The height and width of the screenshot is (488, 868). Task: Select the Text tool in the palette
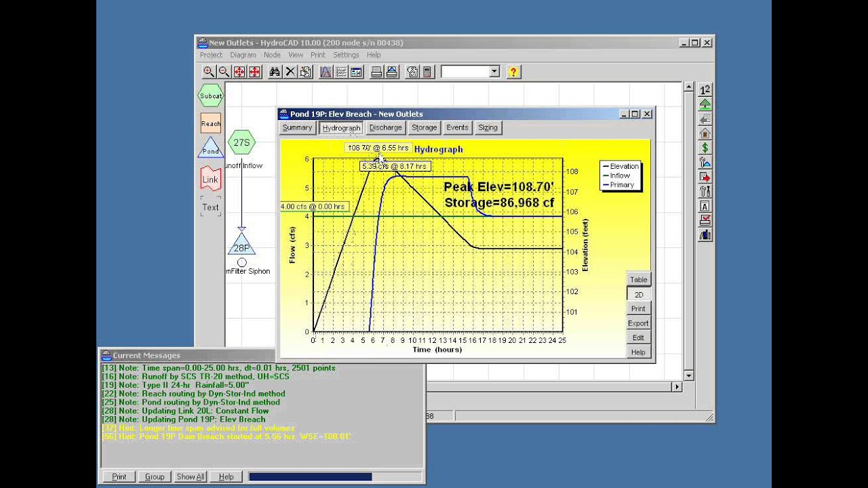pos(210,207)
